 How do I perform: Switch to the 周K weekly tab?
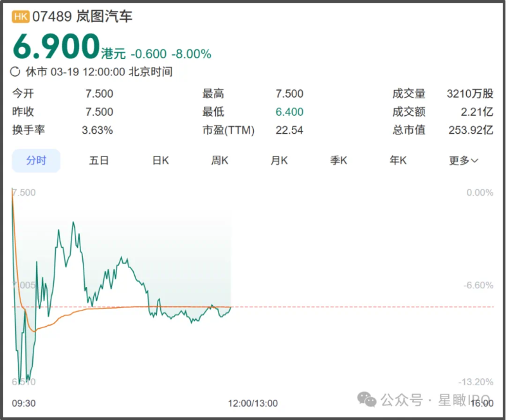pos(220,160)
